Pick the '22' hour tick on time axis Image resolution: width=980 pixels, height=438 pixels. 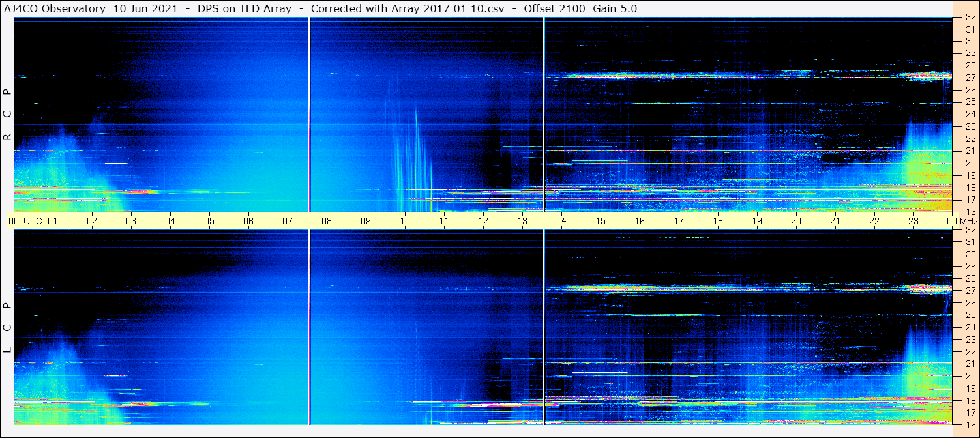(x=874, y=221)
